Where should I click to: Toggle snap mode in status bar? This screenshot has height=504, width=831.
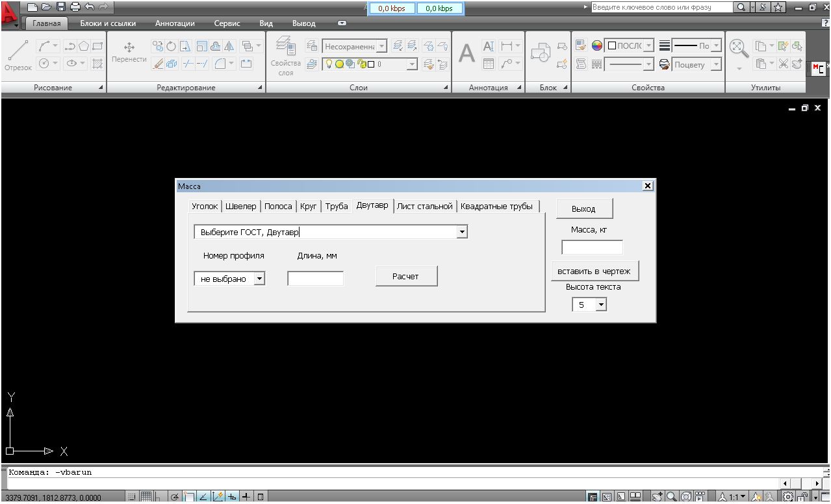coord(132,497)
